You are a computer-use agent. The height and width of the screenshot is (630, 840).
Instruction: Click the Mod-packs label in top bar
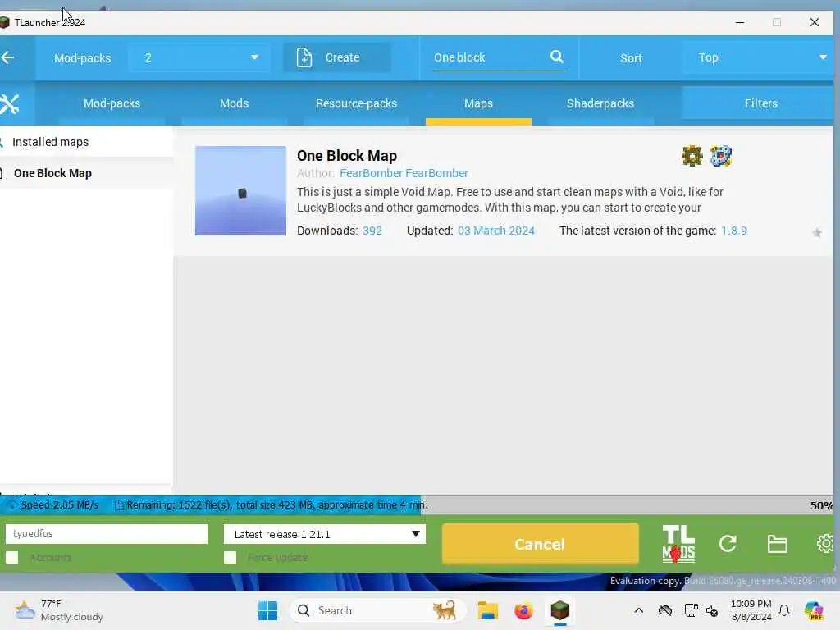click(x=83, y=58)
